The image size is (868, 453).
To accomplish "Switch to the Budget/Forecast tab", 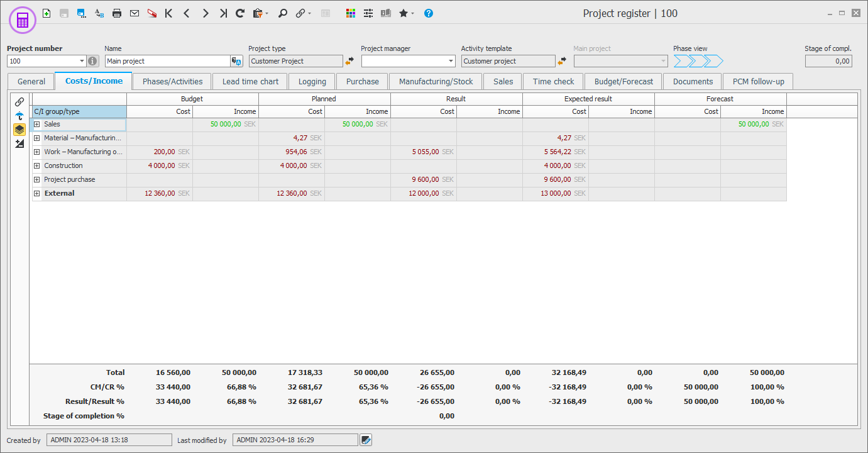I will (x=624, y=81).
